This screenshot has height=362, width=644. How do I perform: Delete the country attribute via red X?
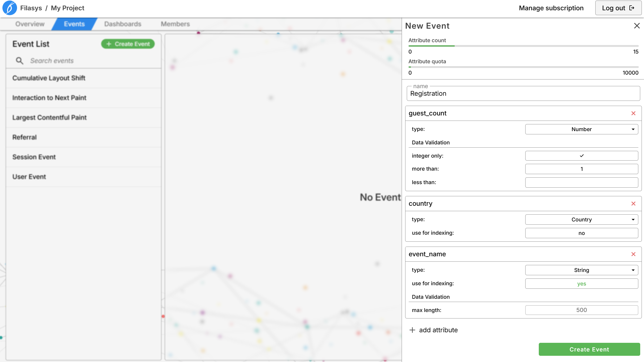click(x=633, y=204)
